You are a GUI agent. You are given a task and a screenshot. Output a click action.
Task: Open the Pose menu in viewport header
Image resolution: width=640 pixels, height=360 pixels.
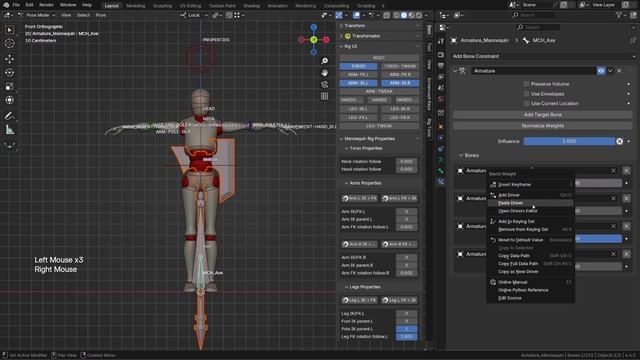tap(101, 15)
